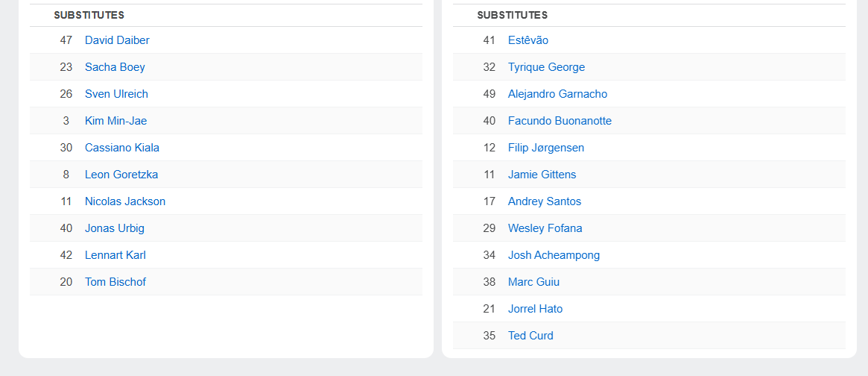Click the Estêvão player link
This screenshot has height=376, width=868.
[528, 40]
